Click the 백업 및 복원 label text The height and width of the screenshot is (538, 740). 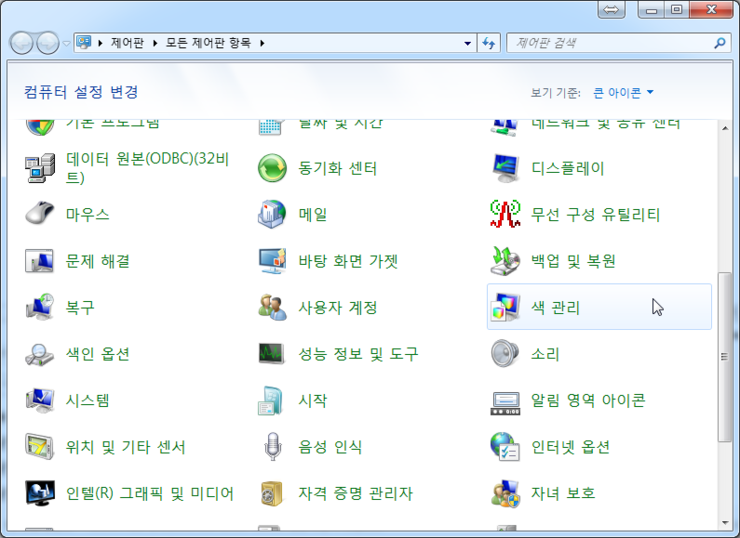coord(573,261)
